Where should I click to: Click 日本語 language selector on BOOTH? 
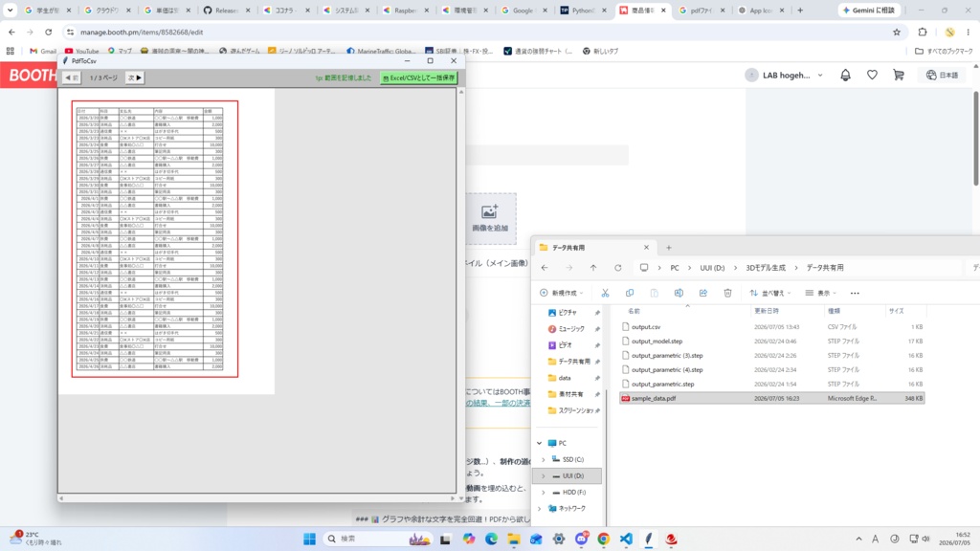[x=943, y=75]
